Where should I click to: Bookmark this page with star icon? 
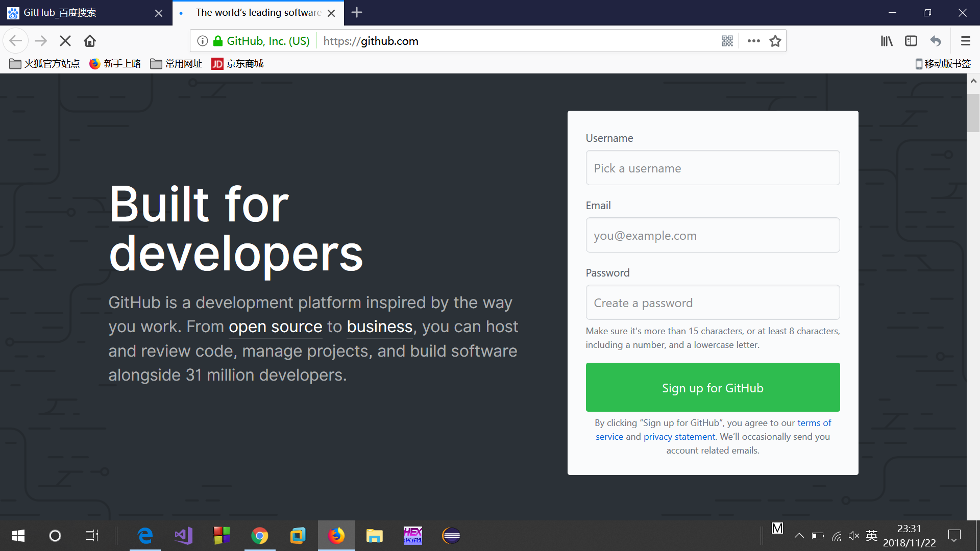click(775, 41)
